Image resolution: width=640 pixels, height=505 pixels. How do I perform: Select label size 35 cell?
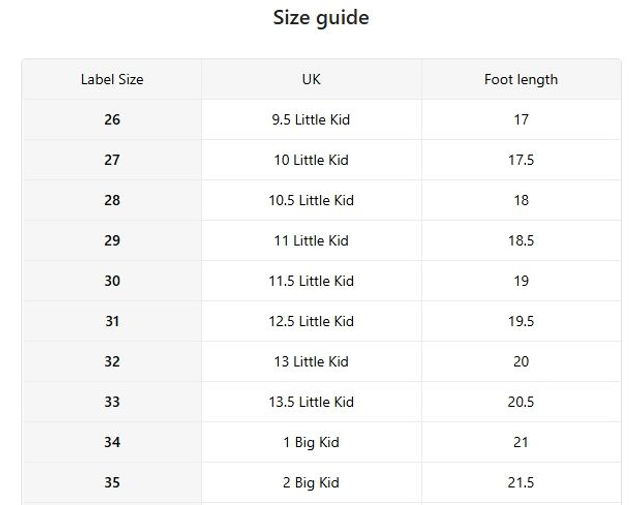tap(112, 483)
